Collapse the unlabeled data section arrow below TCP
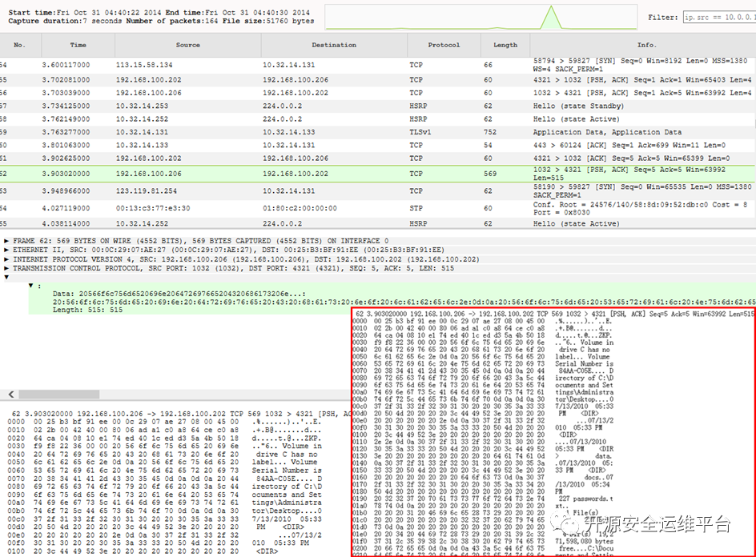The height and width of the screenshot is (557, 756). click(x=6, y=277)
